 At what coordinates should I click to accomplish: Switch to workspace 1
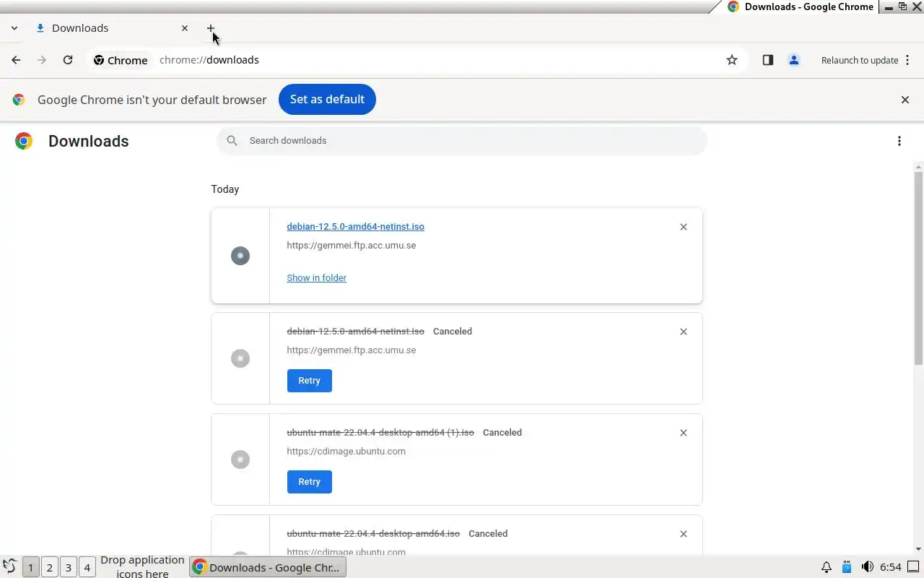30,567
